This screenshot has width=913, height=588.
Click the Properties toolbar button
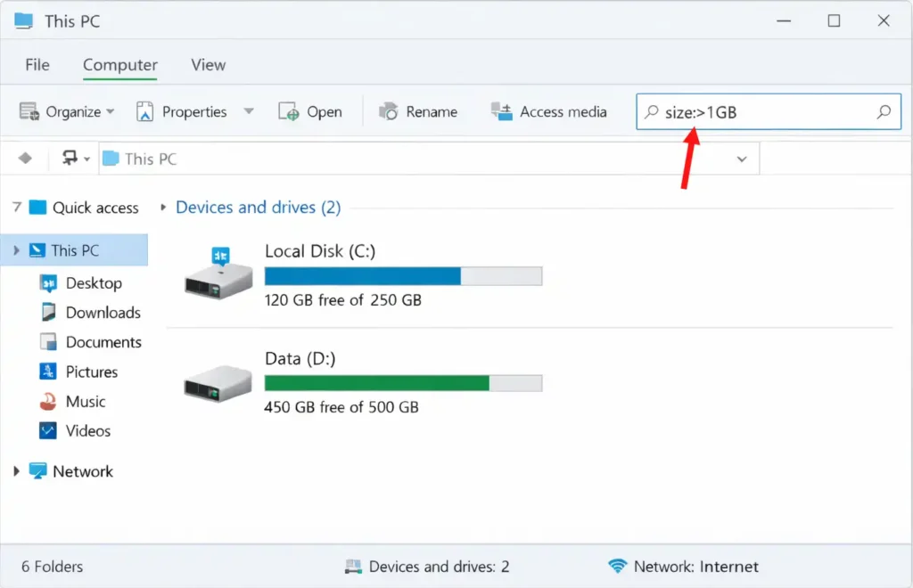tap(183, 112)
